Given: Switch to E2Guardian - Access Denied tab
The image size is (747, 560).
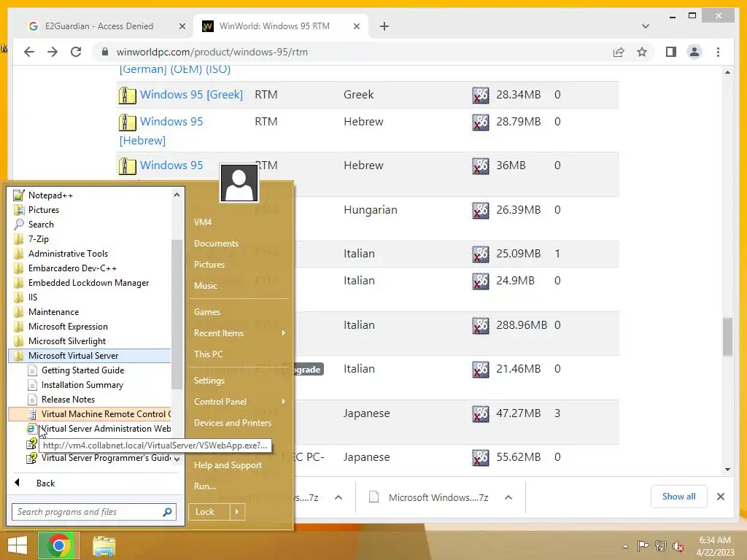Looking at the screenshot, I should [99, 26].
